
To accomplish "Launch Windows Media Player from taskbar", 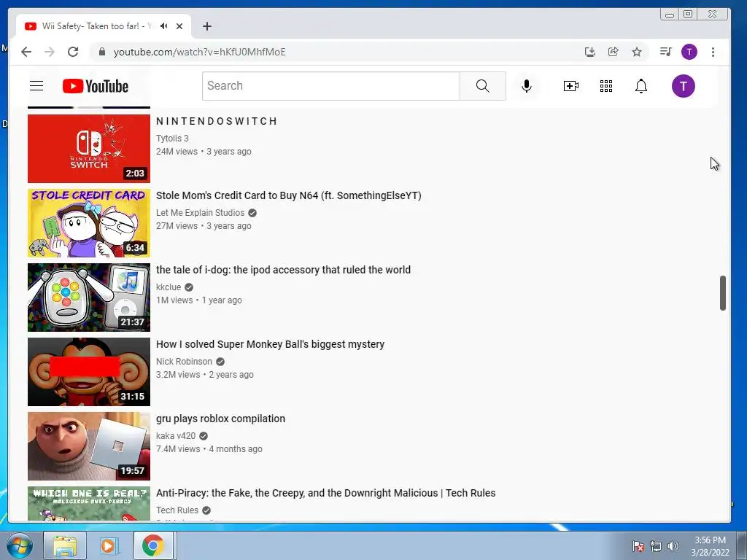I will [x=108, y=545].
